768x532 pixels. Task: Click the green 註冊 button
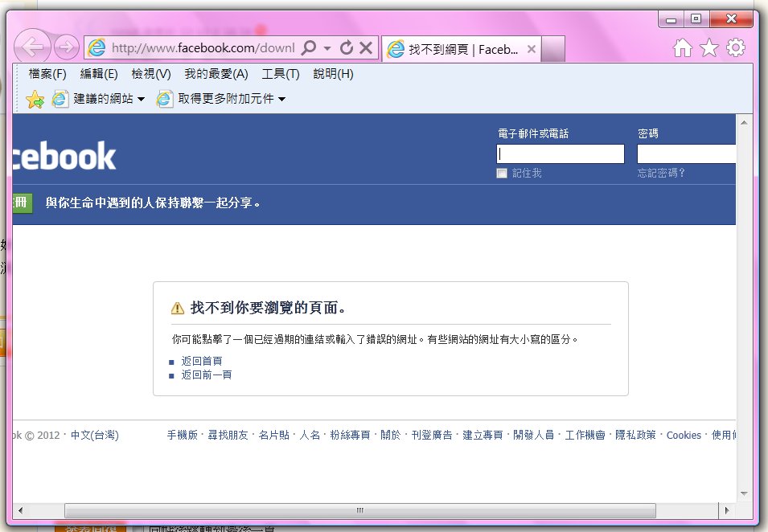pyautogui.click(x=23, y=203)
